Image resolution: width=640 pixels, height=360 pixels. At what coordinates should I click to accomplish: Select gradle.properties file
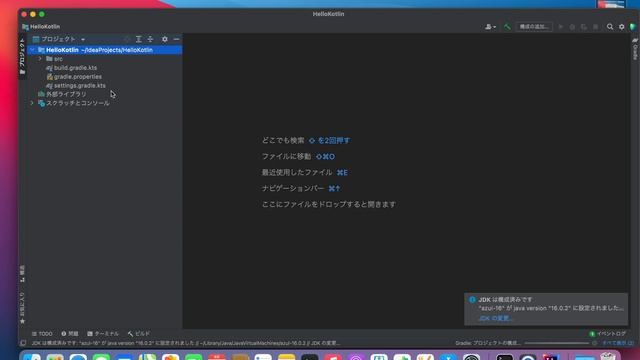tap(74, 77)
